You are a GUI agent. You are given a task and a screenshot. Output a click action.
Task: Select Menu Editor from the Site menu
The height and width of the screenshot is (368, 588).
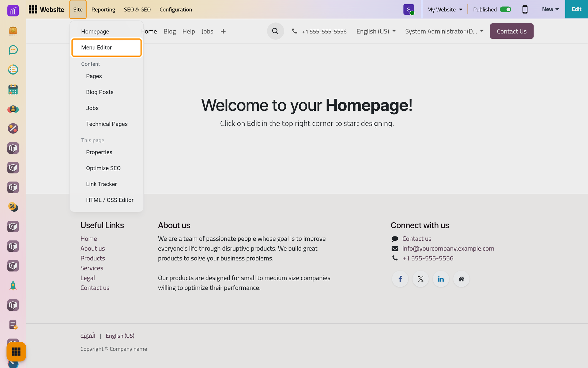pyautogui.click(x=107, y=48)
